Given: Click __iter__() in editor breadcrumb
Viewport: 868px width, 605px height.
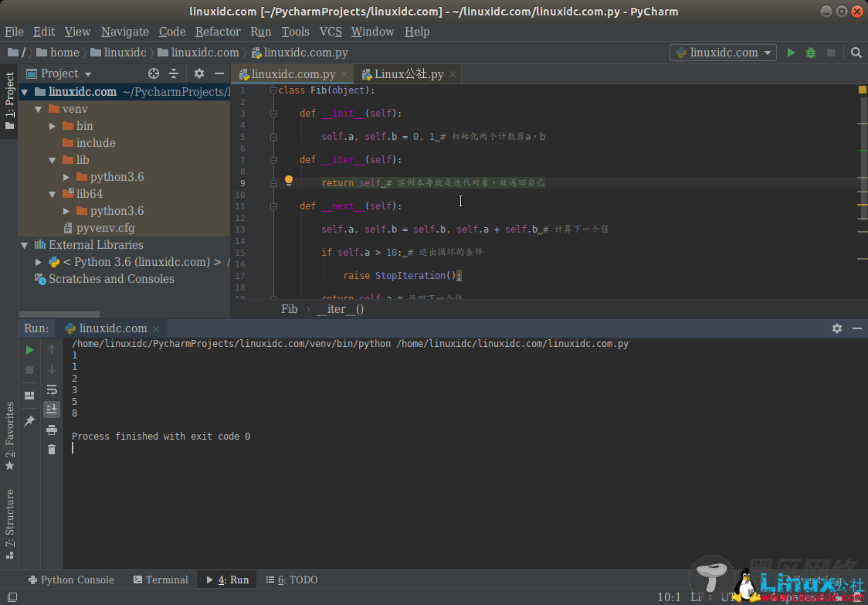Looking at the screenshot, I should click(x=340, y=309).
